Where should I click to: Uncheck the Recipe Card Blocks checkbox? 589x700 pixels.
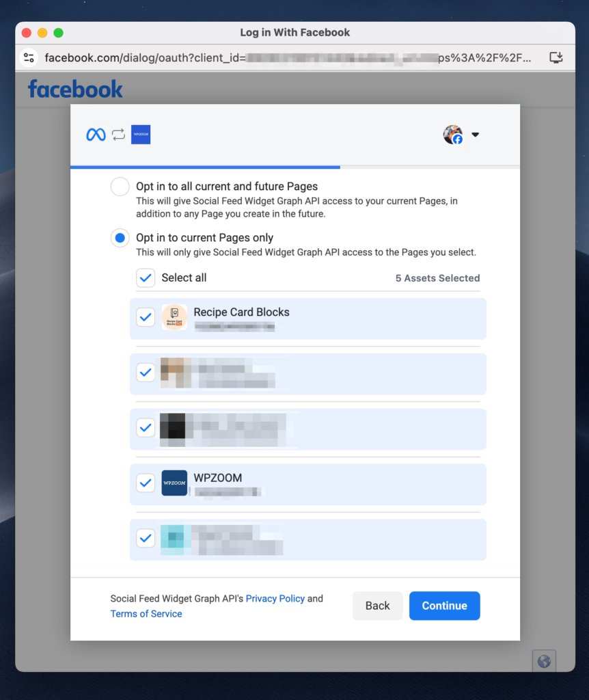point(146,317)
